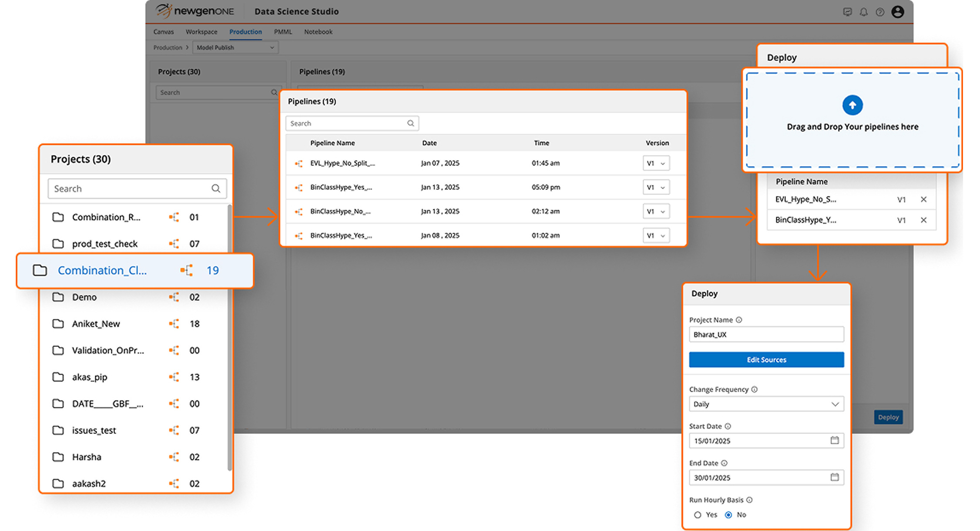Switch to the Workspace tab
Image resolution: width=980 pixels, height=531 pixels.
pyautogui.click(x=201, y=31)
